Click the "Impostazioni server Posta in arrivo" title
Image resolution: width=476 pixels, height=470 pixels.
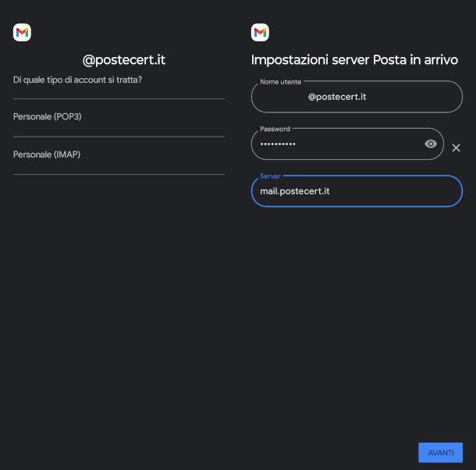click(x=354, y=60)
